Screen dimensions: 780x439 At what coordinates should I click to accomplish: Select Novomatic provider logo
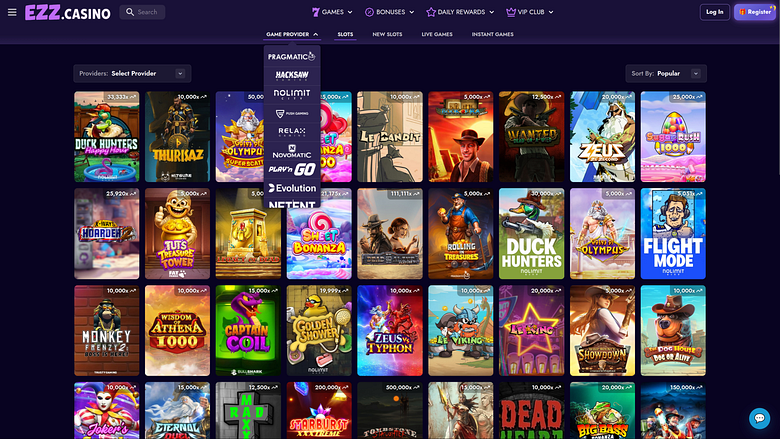[x=292, y=151]
